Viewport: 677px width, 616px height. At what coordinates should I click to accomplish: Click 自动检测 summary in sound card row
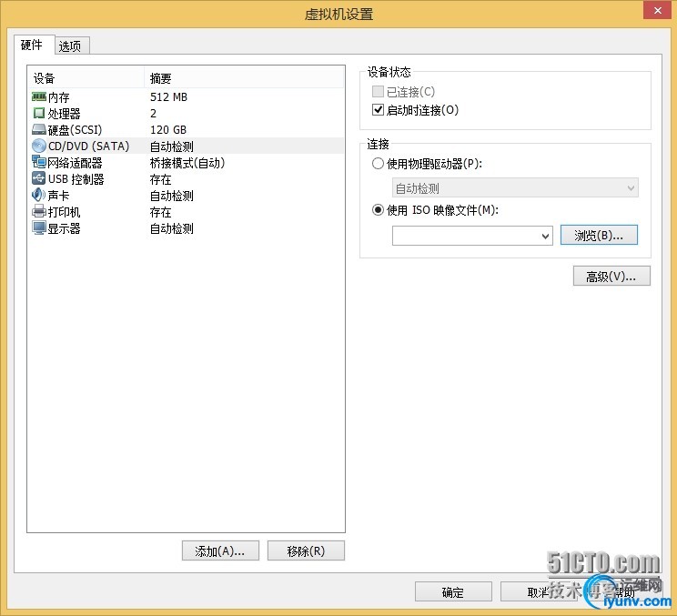(171, 196)
